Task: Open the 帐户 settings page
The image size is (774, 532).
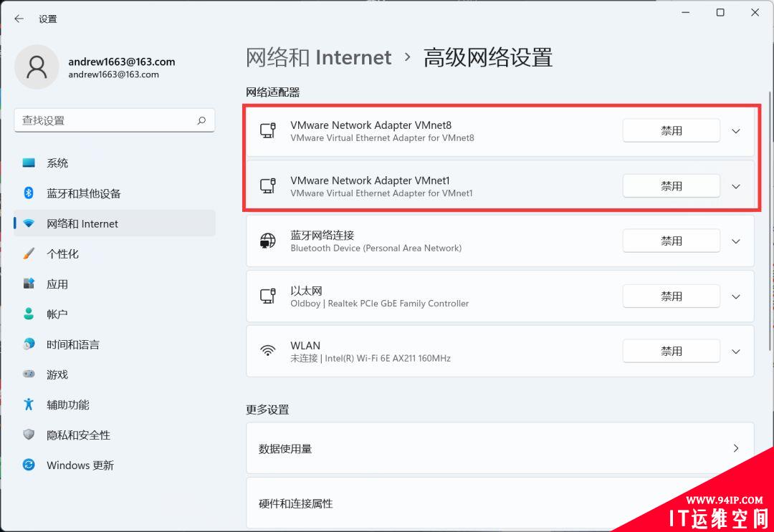Action: (115, 314)
